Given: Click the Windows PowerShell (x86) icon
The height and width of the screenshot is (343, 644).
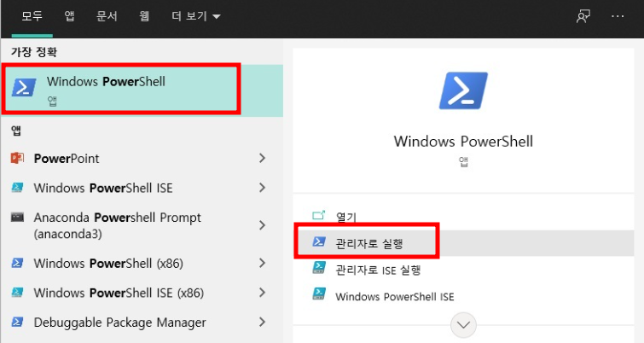Looking at the screenshot, I should 17,263.
